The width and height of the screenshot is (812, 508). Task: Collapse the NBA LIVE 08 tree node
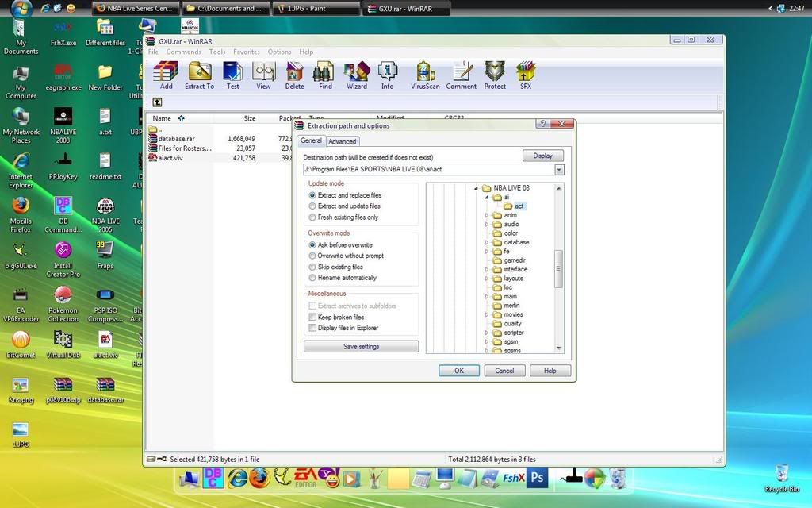(476, 188)
